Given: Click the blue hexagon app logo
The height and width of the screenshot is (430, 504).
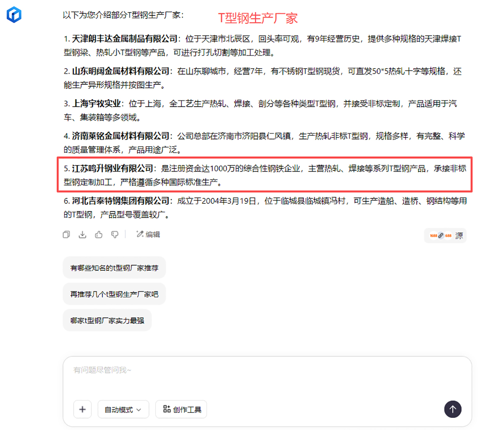Looking at the screenshot, I should (14, 15).
